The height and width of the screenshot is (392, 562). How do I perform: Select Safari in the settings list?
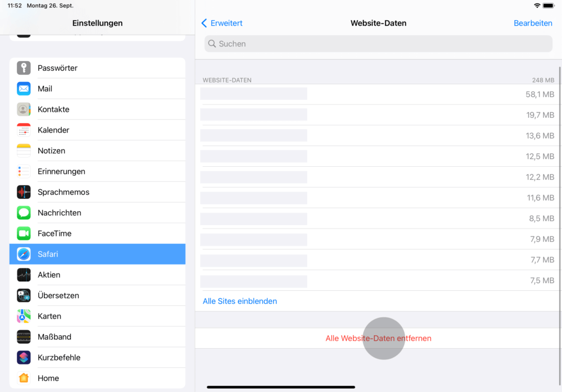click(97, 254)
